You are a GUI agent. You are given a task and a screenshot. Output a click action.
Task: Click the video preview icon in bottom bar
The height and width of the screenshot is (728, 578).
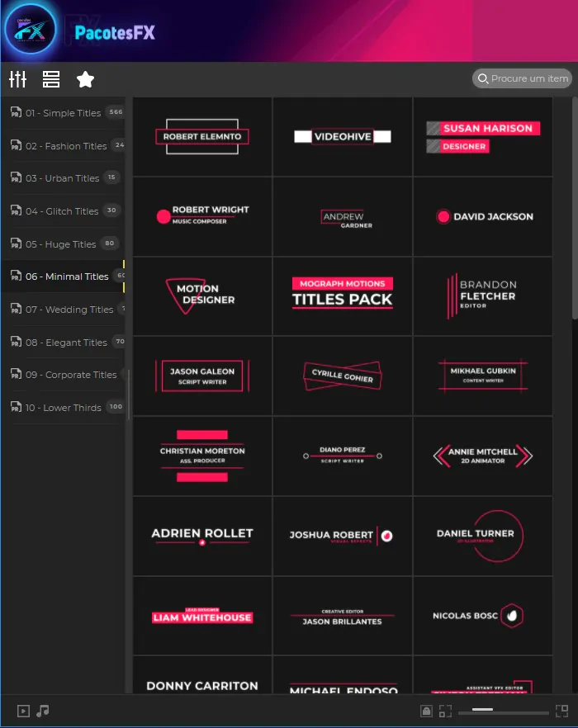pyautogui.click(x=24, y=711)
